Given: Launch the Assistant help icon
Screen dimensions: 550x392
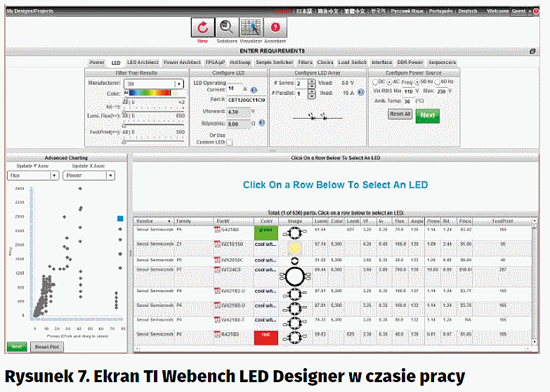Looking at the screenshot, I should [x=275, y=27].
